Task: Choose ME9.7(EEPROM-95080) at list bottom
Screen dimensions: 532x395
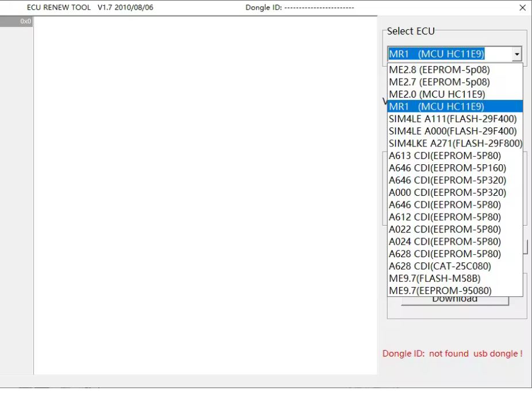Action: (x=440, y=291)
